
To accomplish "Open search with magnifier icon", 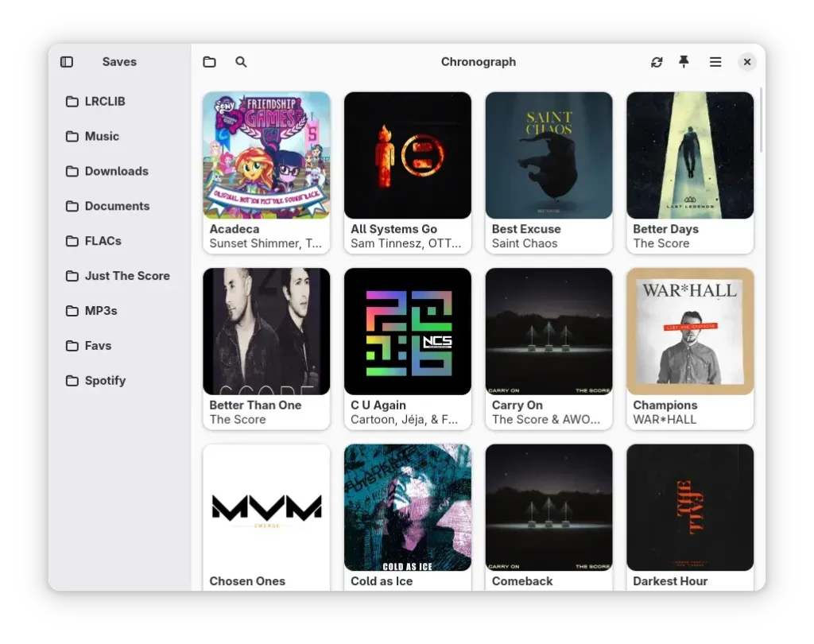I will pos(241,62).
